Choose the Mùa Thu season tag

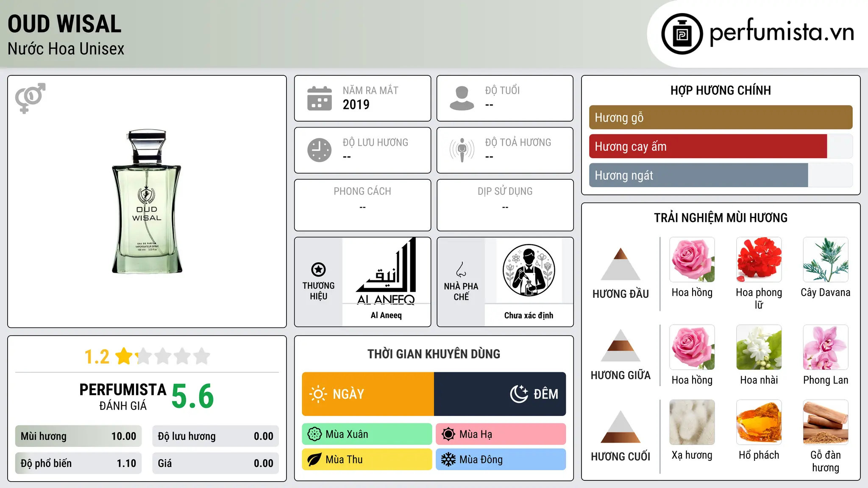367,460
